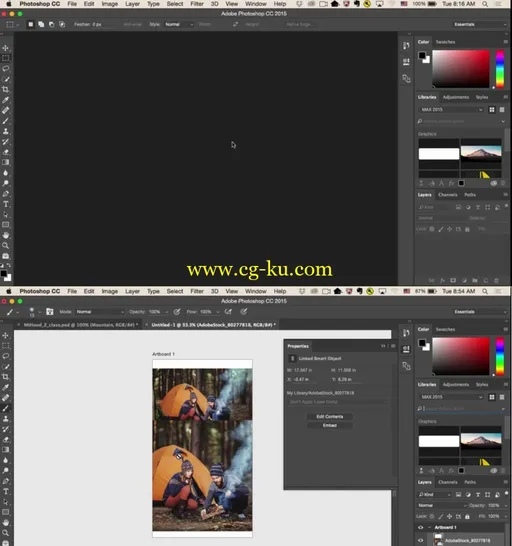Toggle Lock all in the Artboard window Layers panel
This screenshot has width=512, height=546.
[x=467, y=516]
